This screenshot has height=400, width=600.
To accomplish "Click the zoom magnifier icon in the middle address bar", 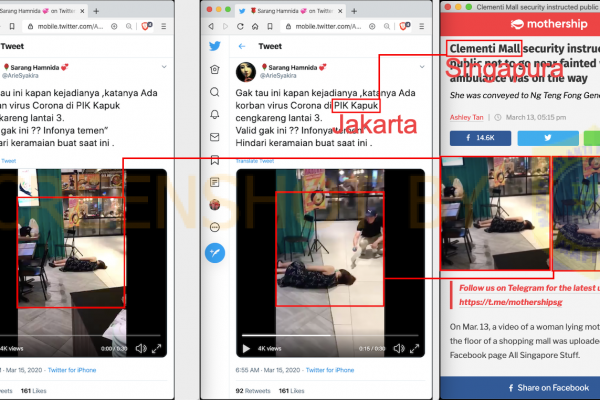I will point(387,26).
